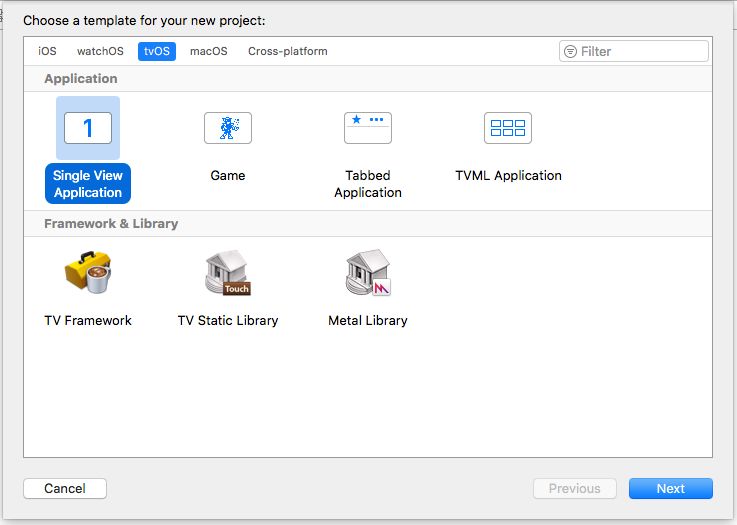Select the TV Static Library icon

point(228,273)
